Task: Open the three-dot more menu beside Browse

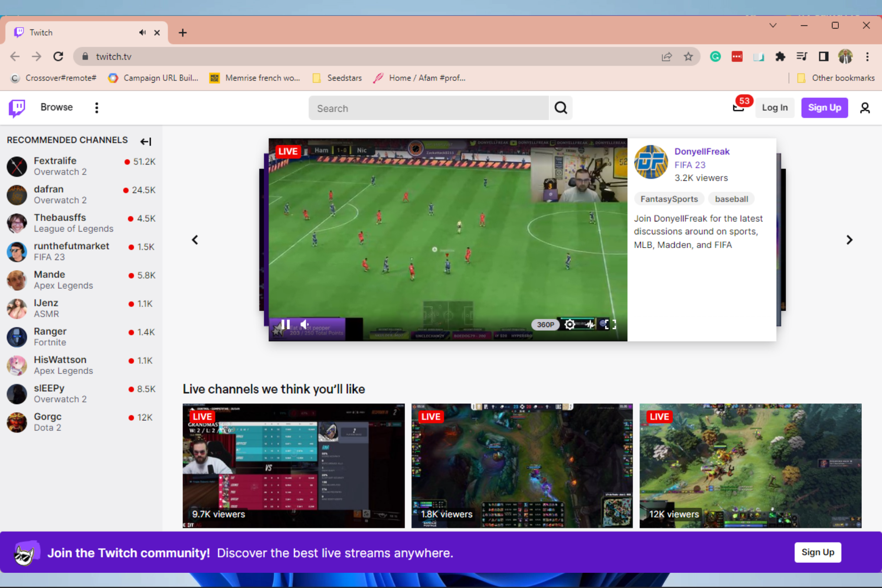Action: (x=96, y=108)
